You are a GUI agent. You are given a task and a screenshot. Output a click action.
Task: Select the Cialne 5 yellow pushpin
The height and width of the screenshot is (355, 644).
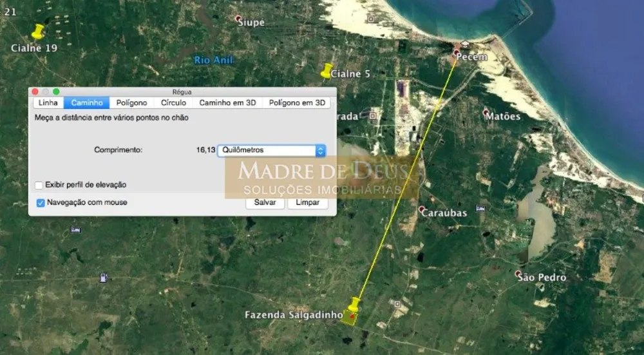pos(327,71)
